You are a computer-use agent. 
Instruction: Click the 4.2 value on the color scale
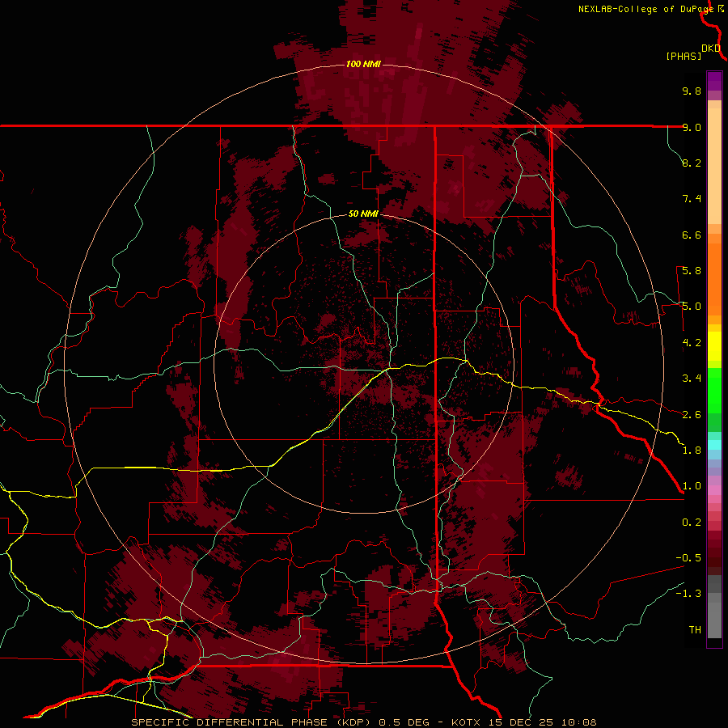692,343
